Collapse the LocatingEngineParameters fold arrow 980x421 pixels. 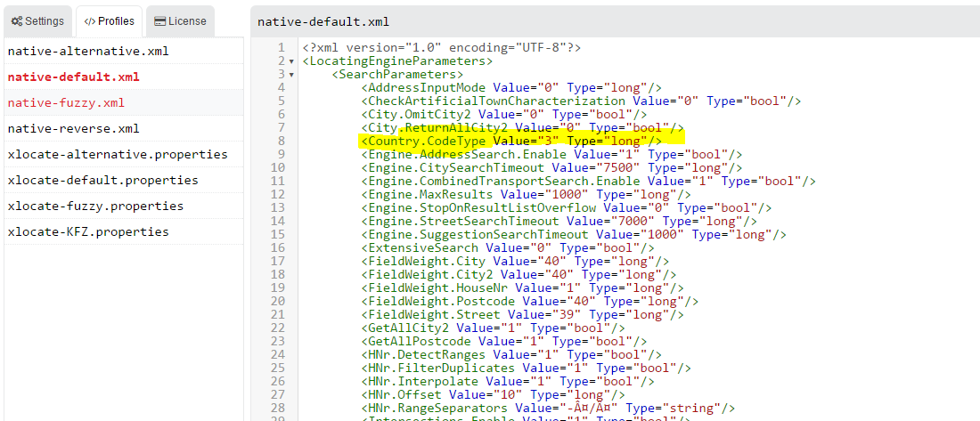tap(292, 61)
